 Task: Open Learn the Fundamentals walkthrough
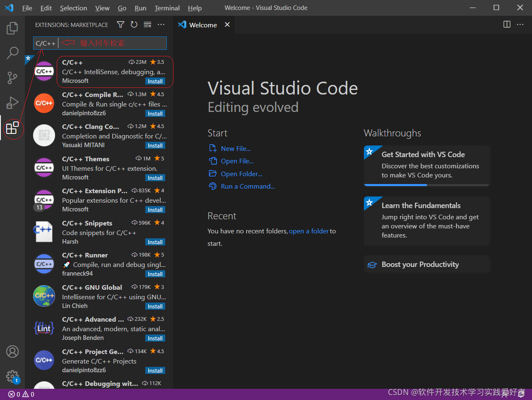tap(427, 221)
